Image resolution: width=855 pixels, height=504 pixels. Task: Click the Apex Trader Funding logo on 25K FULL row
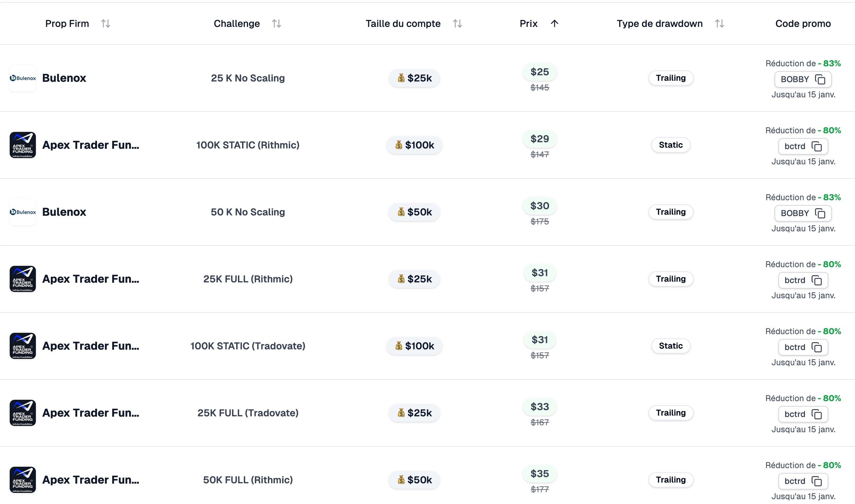pyautogui.click(x=23, y=279)
